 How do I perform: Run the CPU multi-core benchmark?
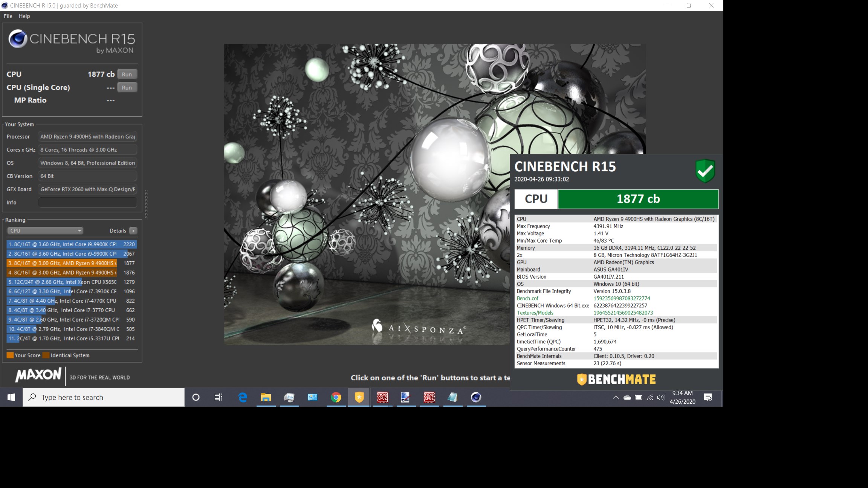coord(127,74)
